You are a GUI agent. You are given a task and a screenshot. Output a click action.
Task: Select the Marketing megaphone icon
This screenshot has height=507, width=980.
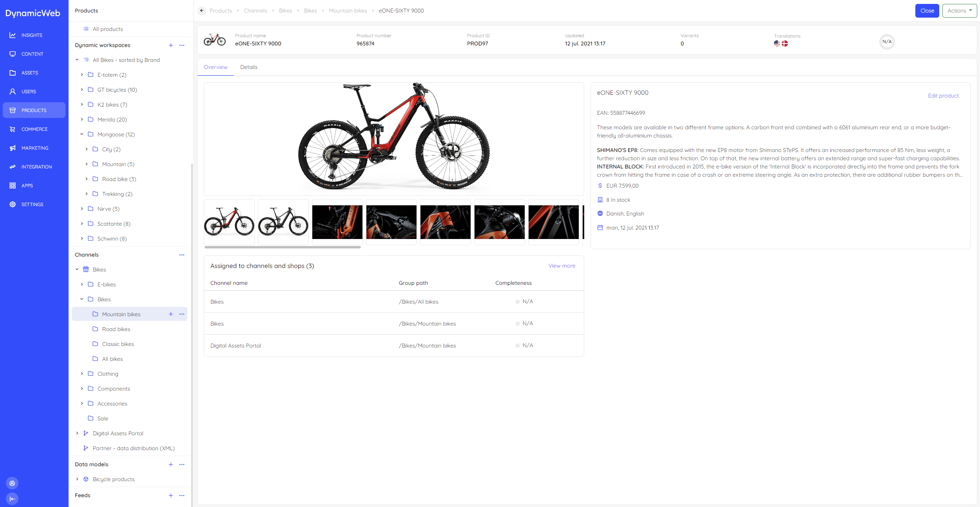click(12, 148)
